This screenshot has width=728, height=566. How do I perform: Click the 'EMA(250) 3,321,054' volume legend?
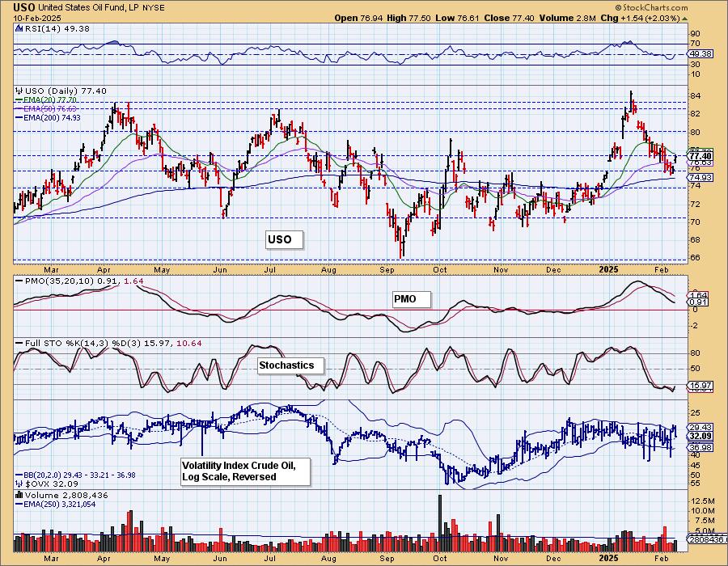click(59, 505)
